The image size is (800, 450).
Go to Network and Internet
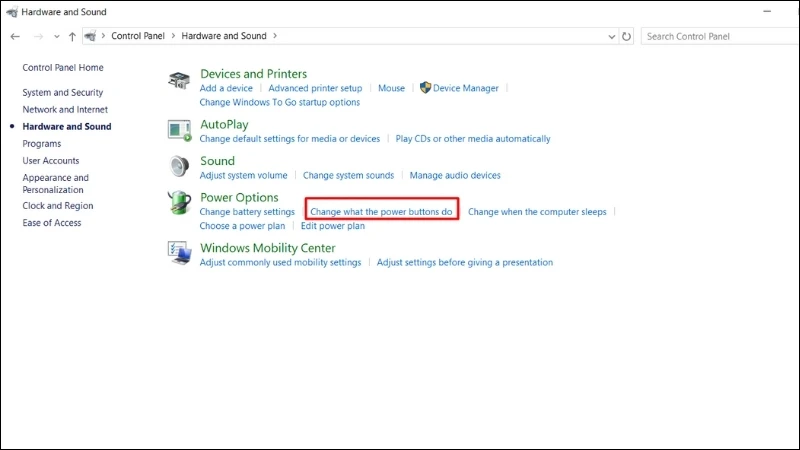click(65, 109)
